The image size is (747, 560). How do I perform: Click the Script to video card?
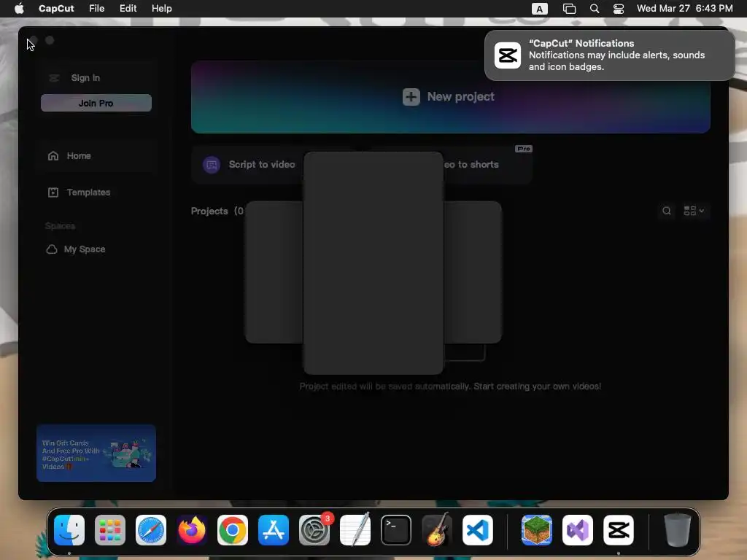pos(248,165)
